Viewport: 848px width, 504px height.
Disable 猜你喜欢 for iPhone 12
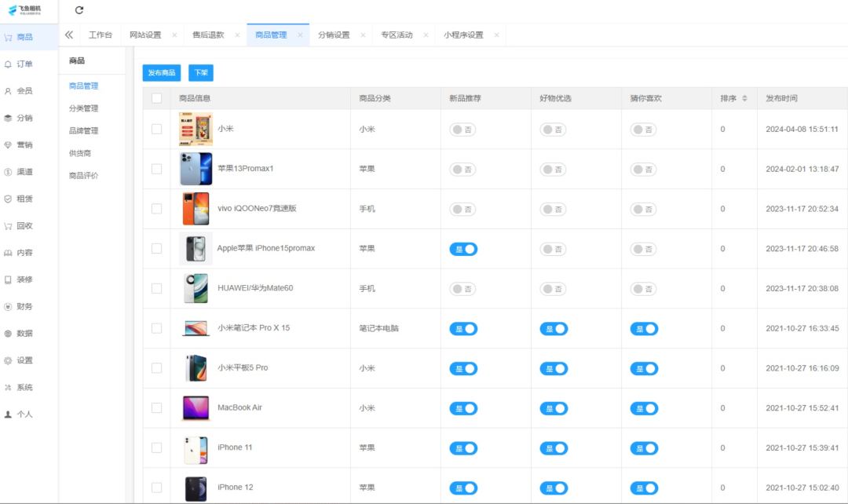tap(644, 488)
